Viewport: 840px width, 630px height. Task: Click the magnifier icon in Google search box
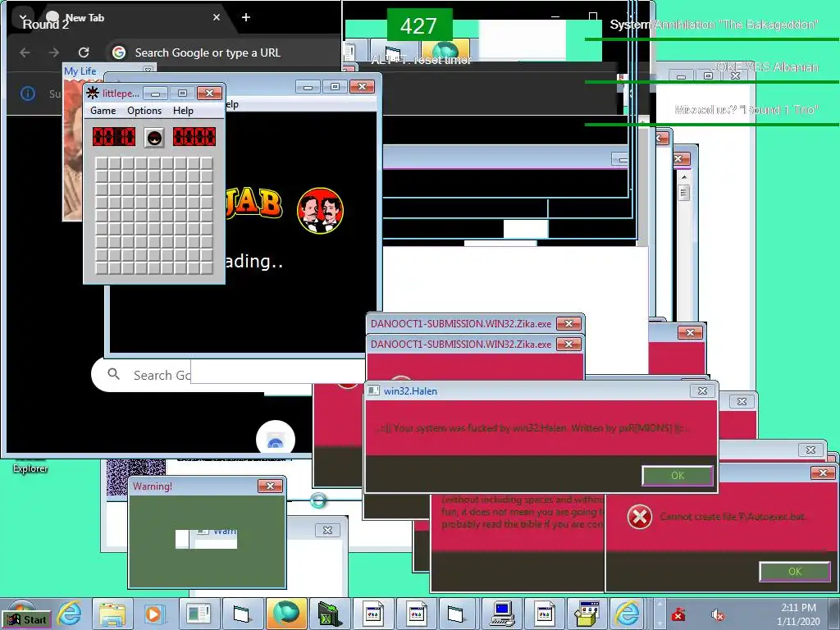click(x=113, y=374)
